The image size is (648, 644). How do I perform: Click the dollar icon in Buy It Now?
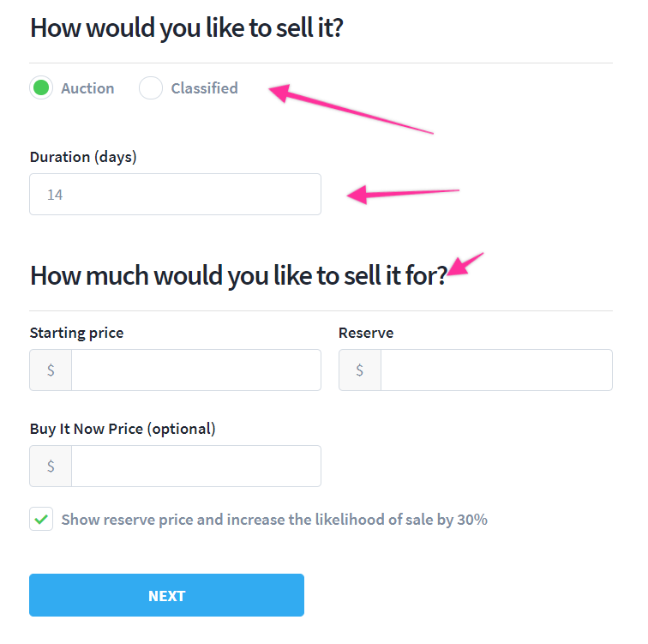click(x=51, y=466)
